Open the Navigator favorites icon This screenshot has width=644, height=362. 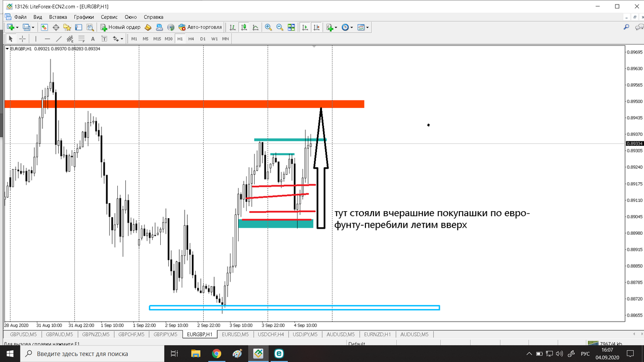(x=67, y=27)
